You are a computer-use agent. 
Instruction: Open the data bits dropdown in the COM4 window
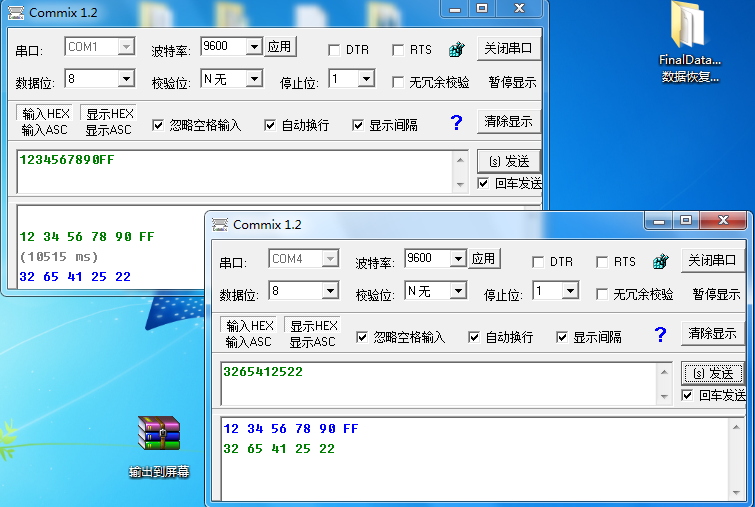click(x=330, y=290)
